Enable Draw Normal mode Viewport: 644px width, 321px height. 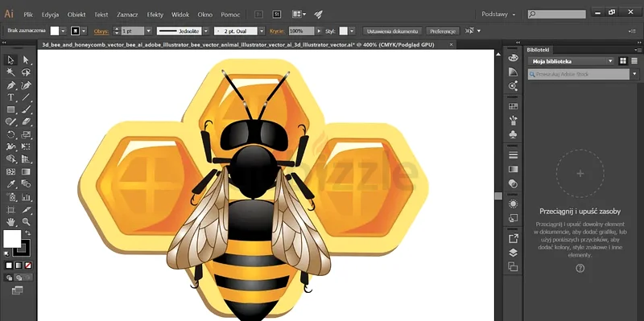click(9, 278)
